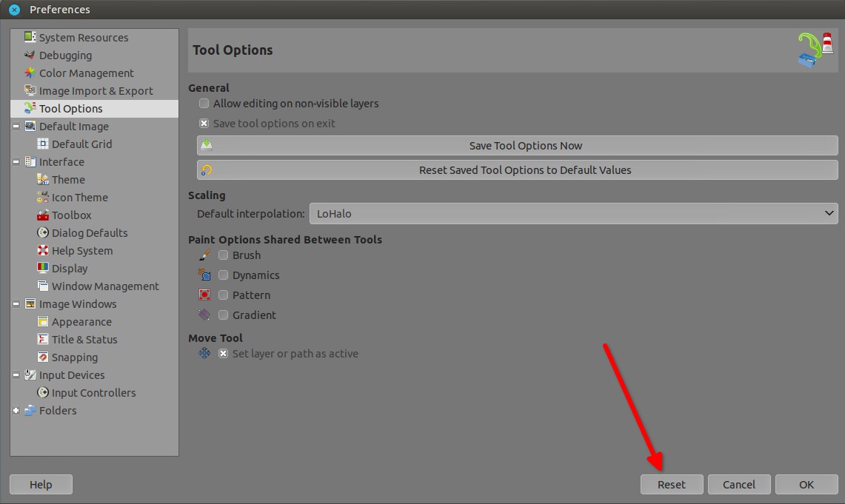This screenshot has width=845, height=504.
Task: Click the System Resources sidebar icon
Action: pyautogui.click(x=30, y=37)
